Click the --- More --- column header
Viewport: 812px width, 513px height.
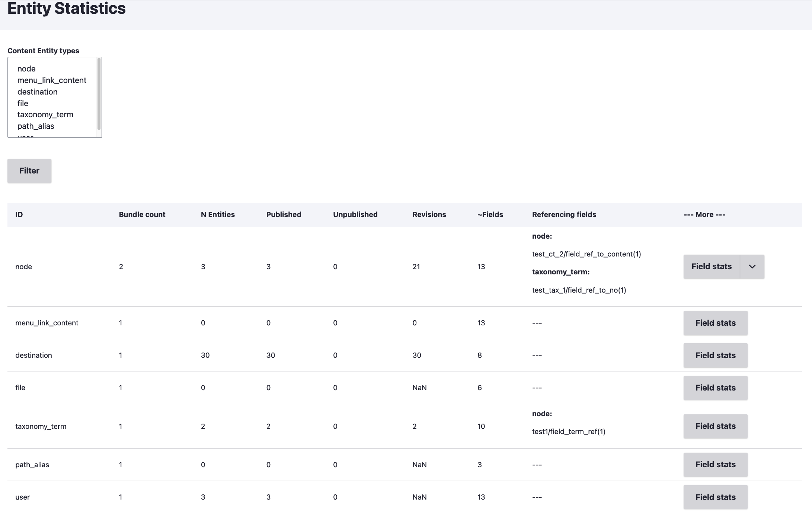[x=704, y=214]
